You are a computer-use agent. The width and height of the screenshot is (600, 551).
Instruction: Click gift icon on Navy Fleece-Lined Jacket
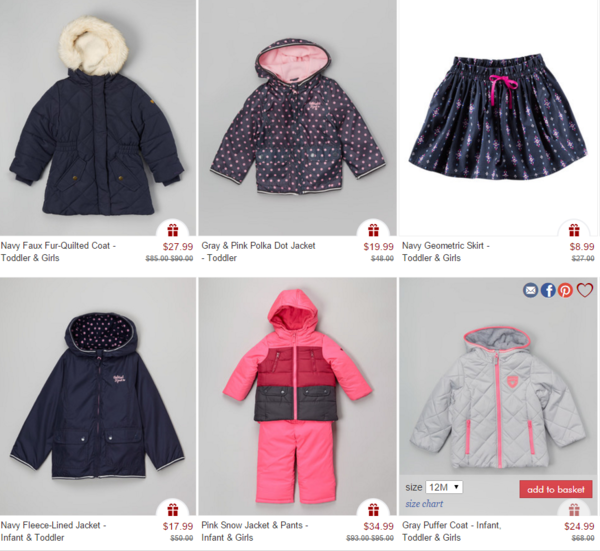173,510
